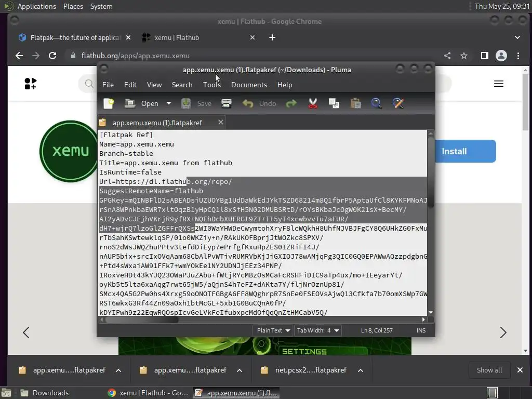
Task: Cut selection with the scissors icon
Action: coord(313,103)
